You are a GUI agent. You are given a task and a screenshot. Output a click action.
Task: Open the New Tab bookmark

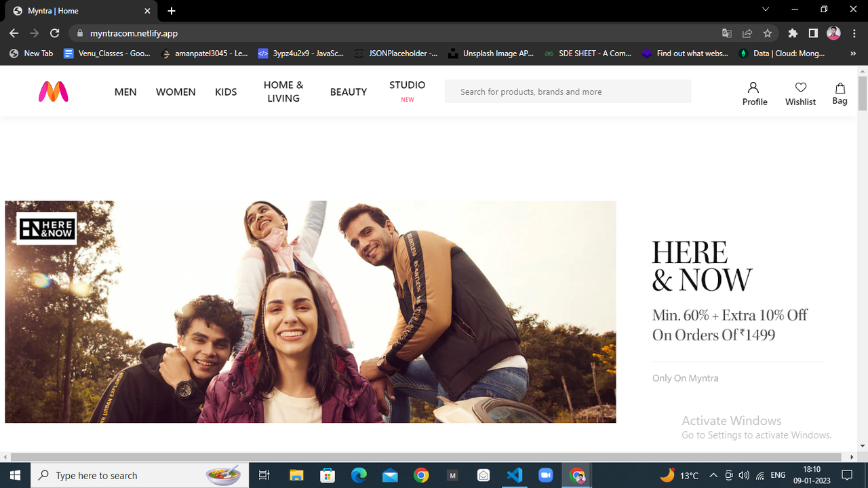coord(31,53)
